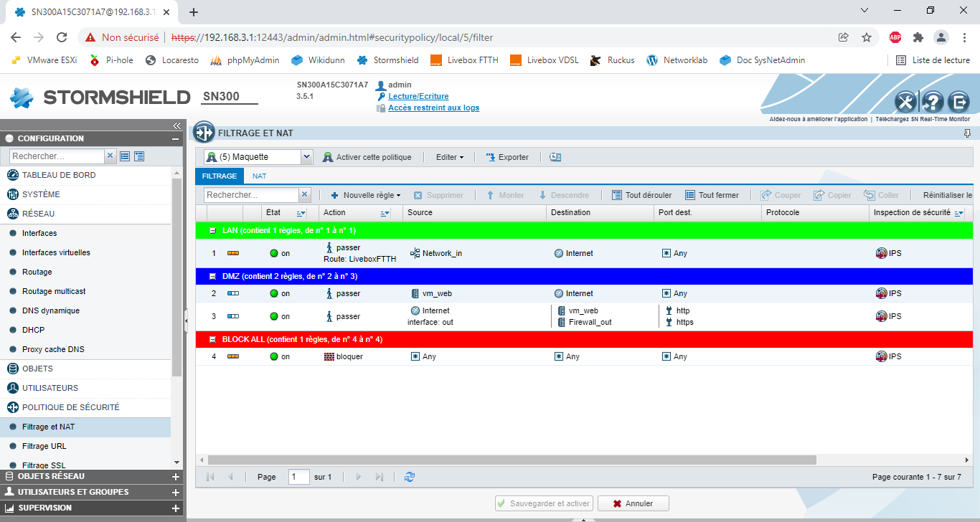This screenshot has width=980, height=522.
Task: Click the Network_in source object icon
Action: point(415,253)
